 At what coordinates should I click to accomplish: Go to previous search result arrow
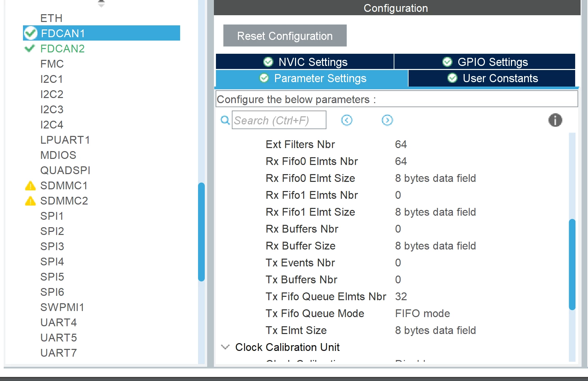coord(347,120)
